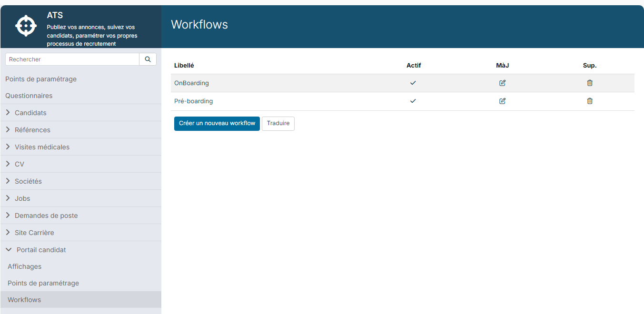Click the Traduire button
The width and height of the screenshot is (644, 314).
[278, 123]
